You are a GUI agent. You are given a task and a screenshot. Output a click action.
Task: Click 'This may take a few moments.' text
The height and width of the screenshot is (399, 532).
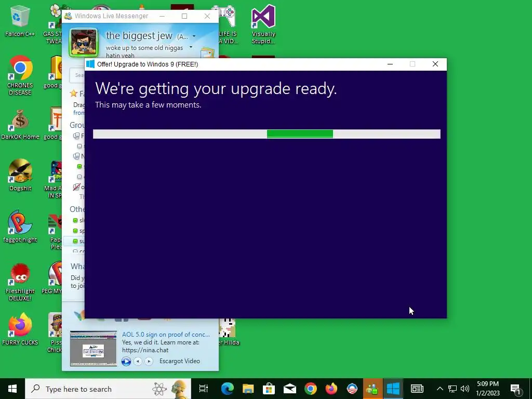click(148, 105)
